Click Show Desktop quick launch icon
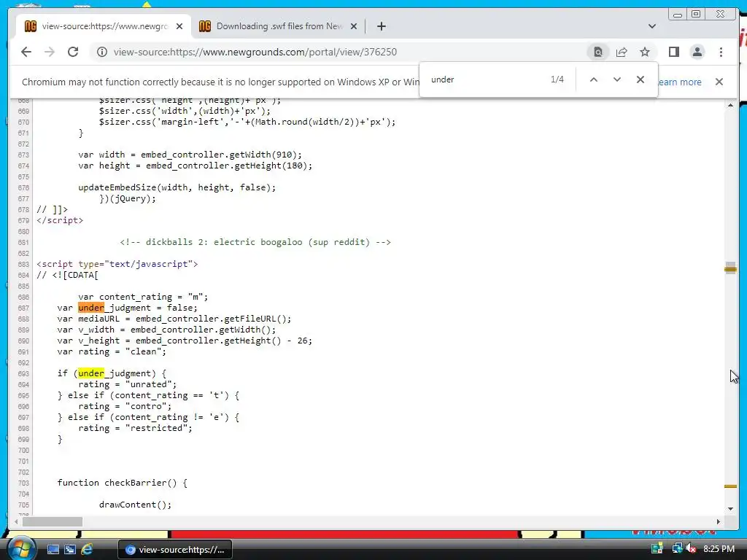 pos(53,550)
